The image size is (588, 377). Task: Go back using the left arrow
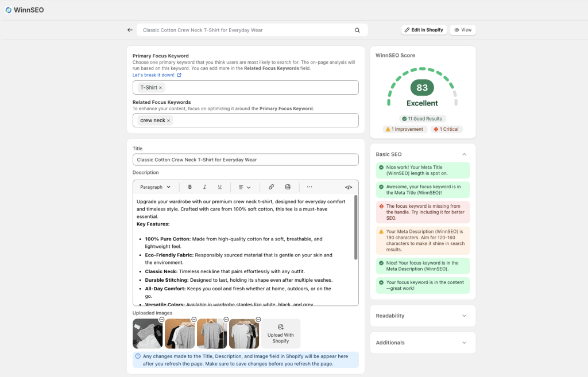tap(130, 30)
